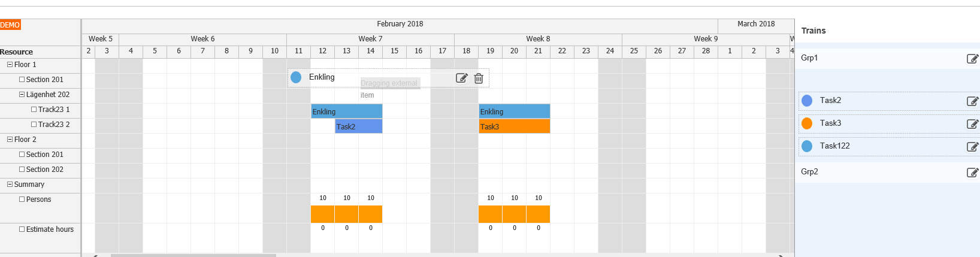Click the orange DEMO badge
980x257 pixels.
click(10, 25)
